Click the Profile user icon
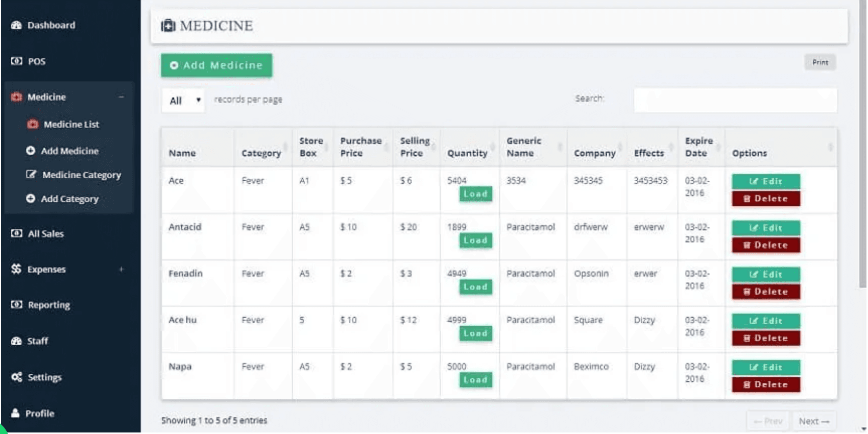Viewport: 868px width, 434px height. tap(16, 413)
